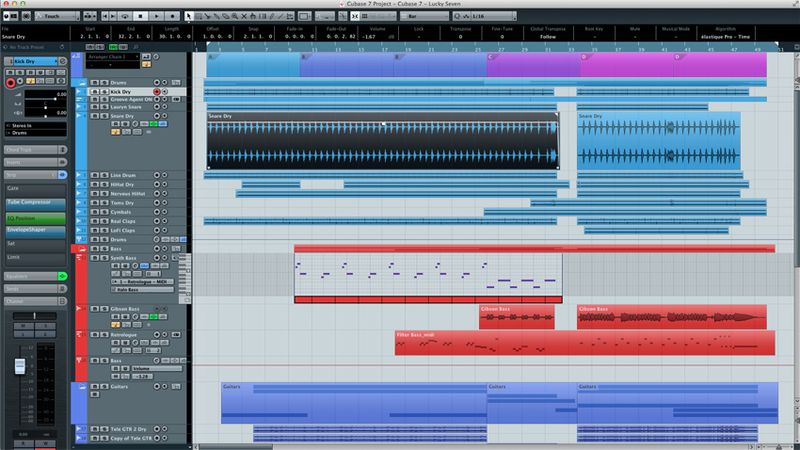The width and height of the screenshot is (800, 450).
Task: Solo the Kick Dry track
Action: point(104,92)
